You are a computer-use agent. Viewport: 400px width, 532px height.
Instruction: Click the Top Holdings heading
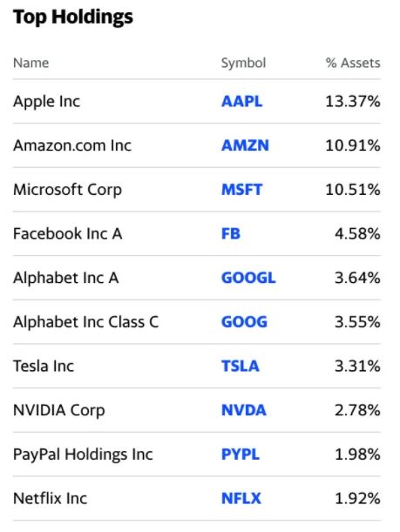coord(73,17)
